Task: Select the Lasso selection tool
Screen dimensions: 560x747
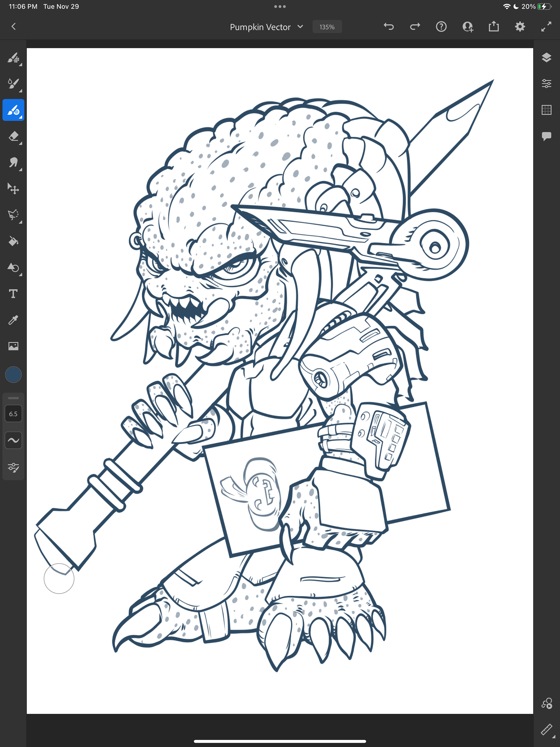Action: tap(13, 215)
